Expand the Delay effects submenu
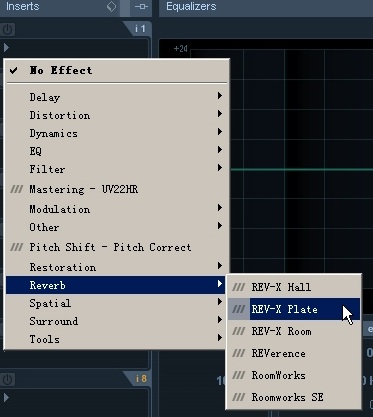Screen dimensions: 373x417 [x=117, y=97]
